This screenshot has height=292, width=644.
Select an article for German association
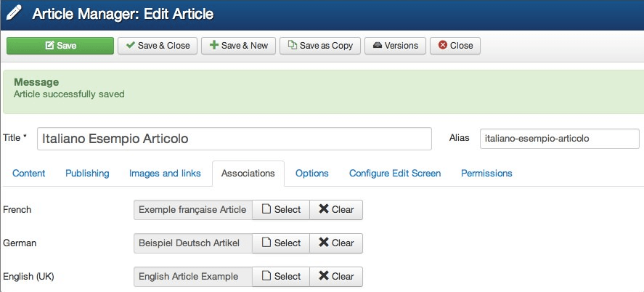coord(280,243)
